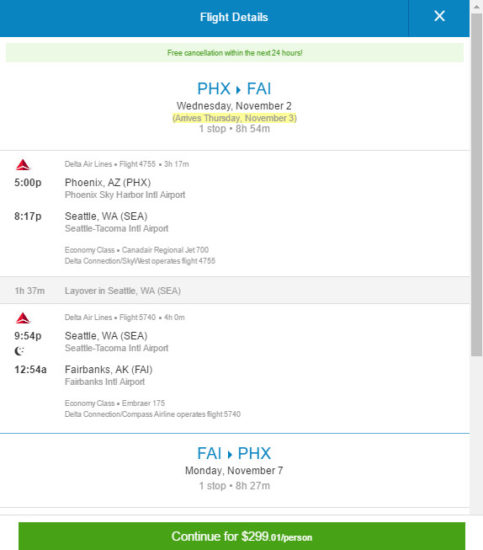
Task: Click the overnight moon icon
Action: click(19, 351)
